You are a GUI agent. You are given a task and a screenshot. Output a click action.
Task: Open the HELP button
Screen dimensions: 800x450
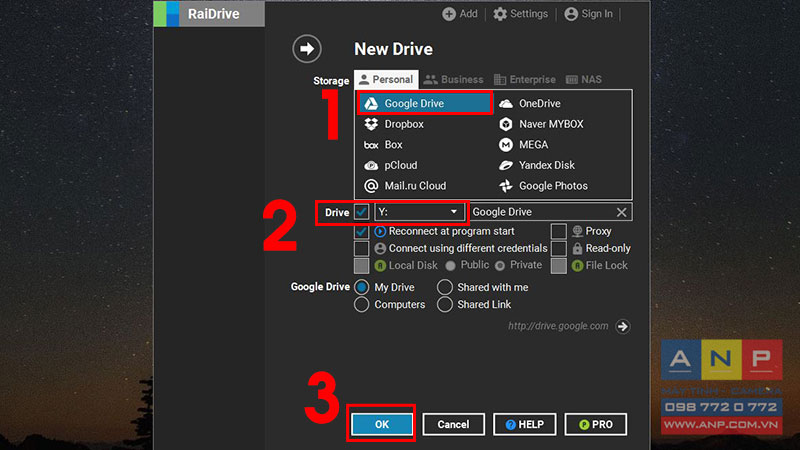click(x=524, y=424)
